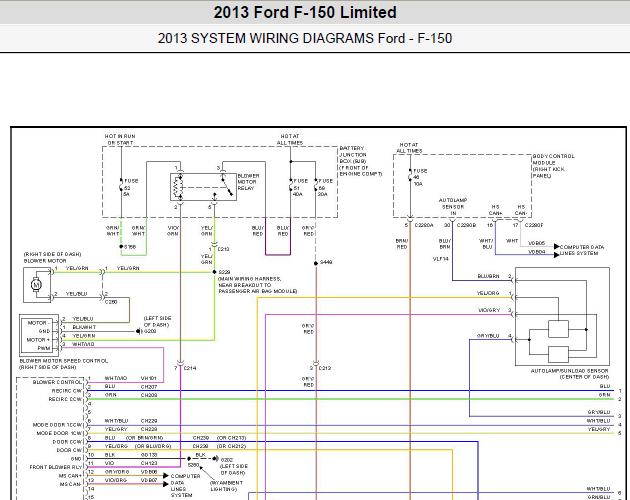Click the "MAIN WIRING HARNESS" location note
630x500 pixels.
(x=258, y=285)
